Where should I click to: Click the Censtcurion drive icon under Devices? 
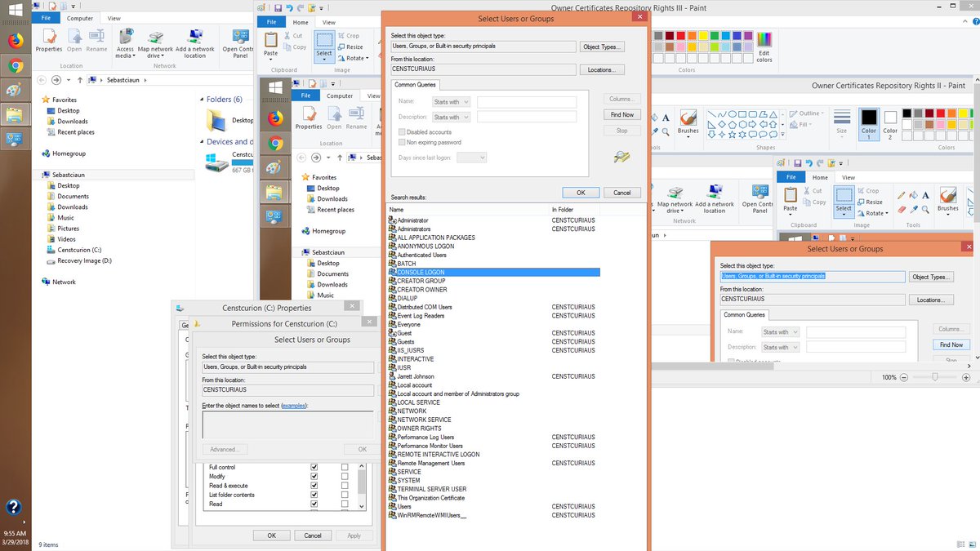pos(218,162)
